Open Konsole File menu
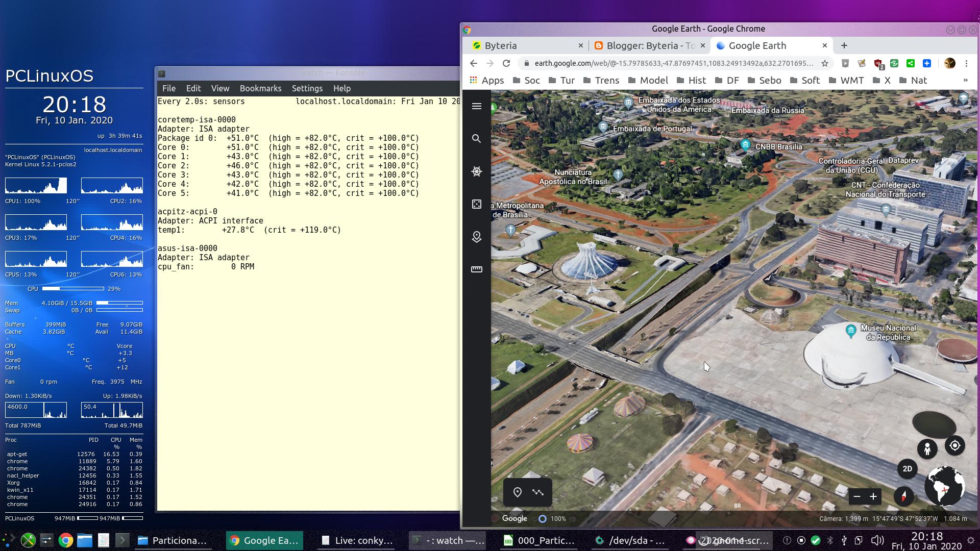980x551 pixels. (169, 88)
